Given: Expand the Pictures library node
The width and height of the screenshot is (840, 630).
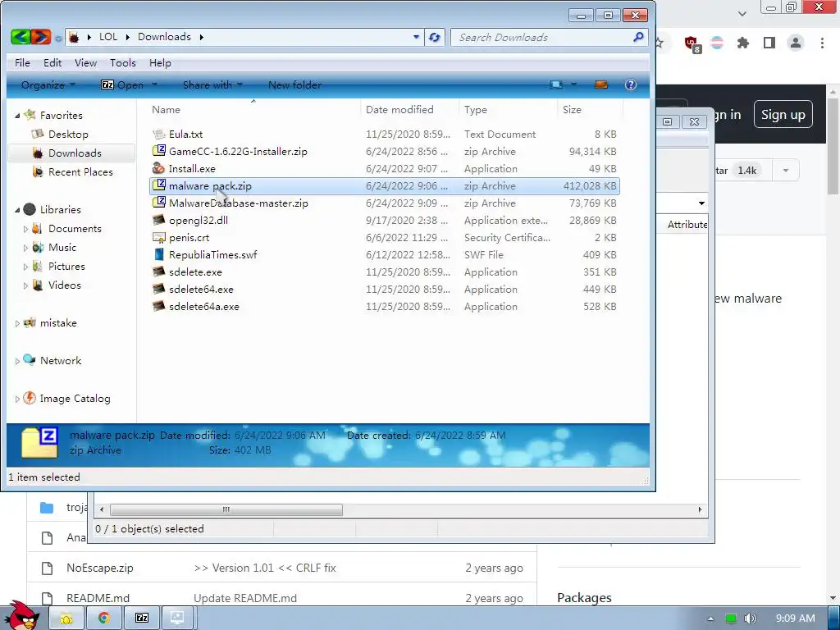Looking at the screenshot, I should click(25, 267).
